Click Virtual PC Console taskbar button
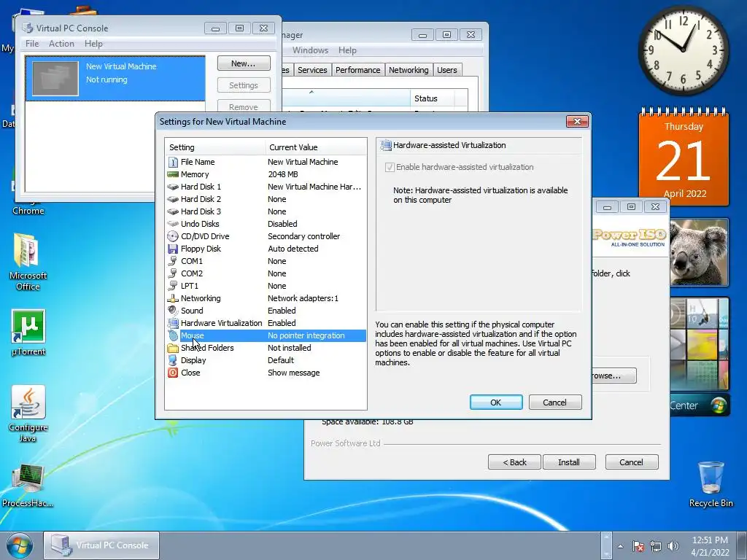 (x=101, y=545)
